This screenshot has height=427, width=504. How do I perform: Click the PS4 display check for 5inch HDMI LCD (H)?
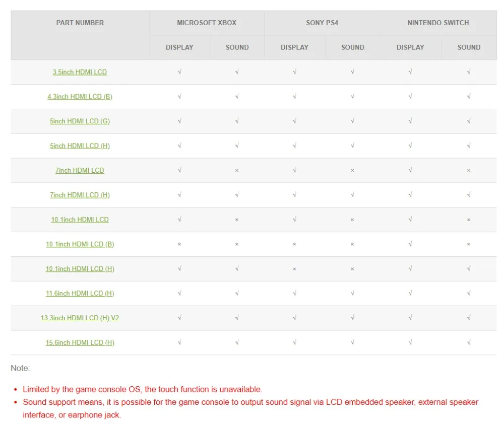pyautogui.click(x=294, y=146)
